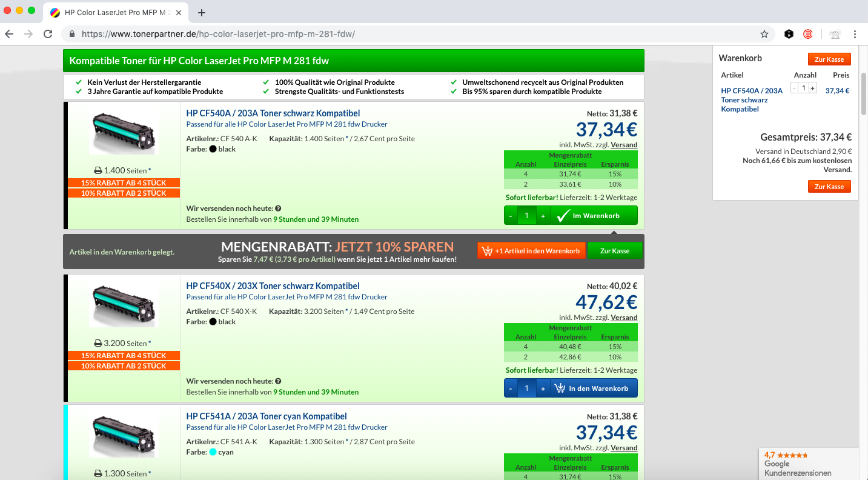Click black color dot for CF540X
Image resolution: width=868 pixels, height=480 pixels.
pyautogui.click(x=213, y=322)
